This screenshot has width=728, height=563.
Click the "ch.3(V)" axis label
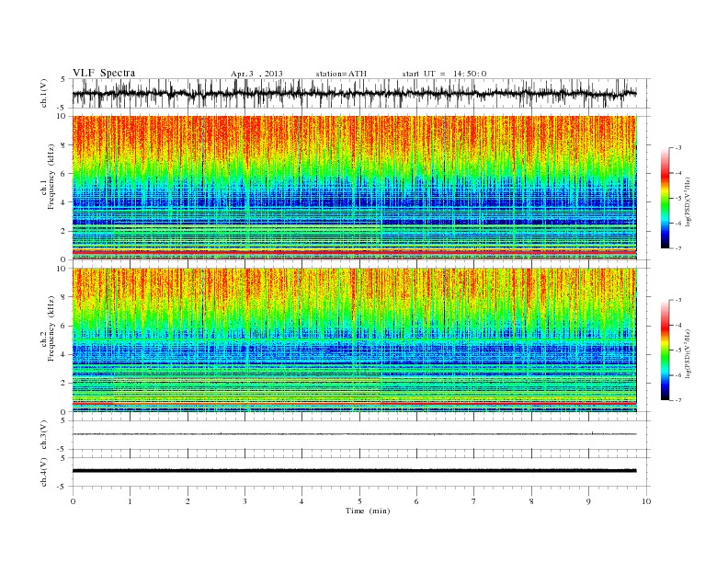[x=44, y=435]
